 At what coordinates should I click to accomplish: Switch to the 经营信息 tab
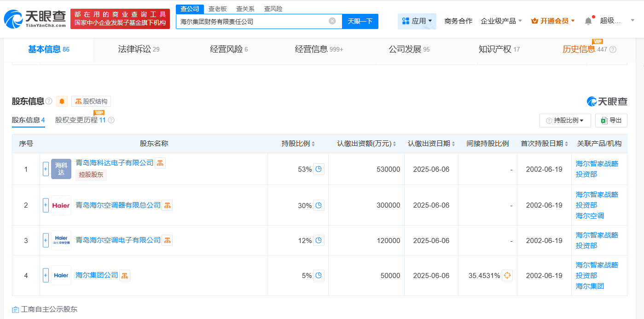coord(319,49)
